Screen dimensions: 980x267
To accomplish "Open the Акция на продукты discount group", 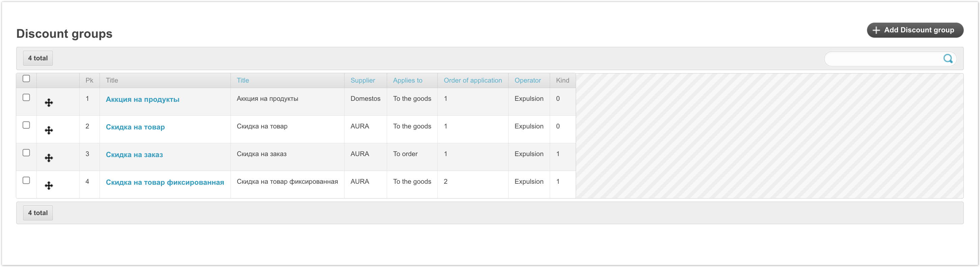I will click(142, 99).
